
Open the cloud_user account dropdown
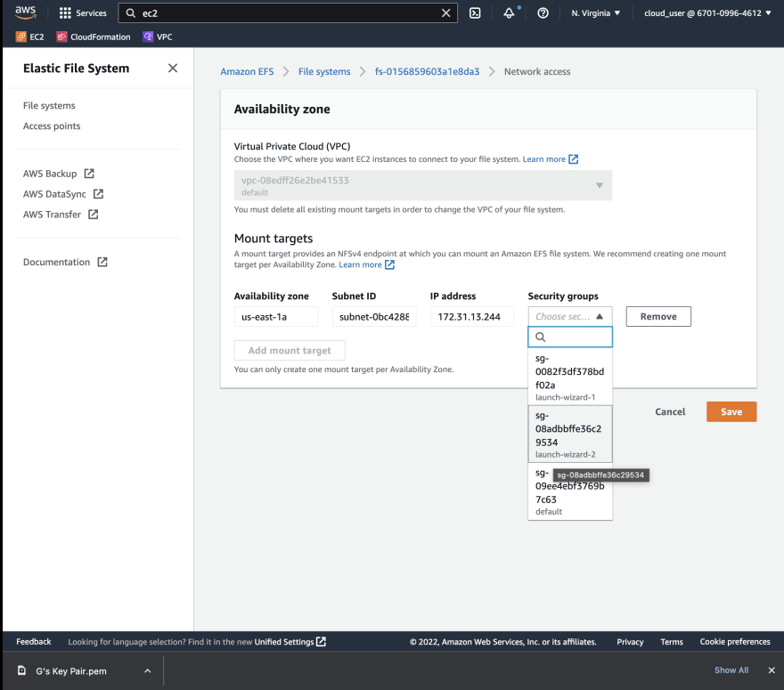pos(707,13)
